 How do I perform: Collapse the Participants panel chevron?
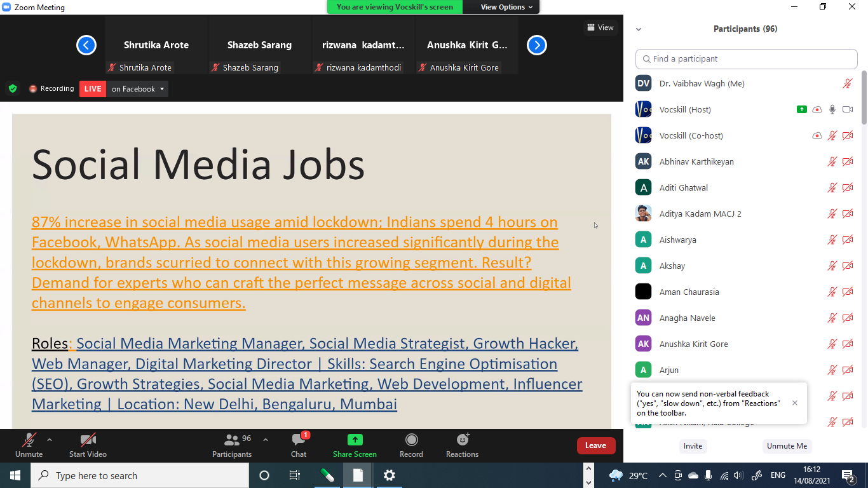point(639,29)
